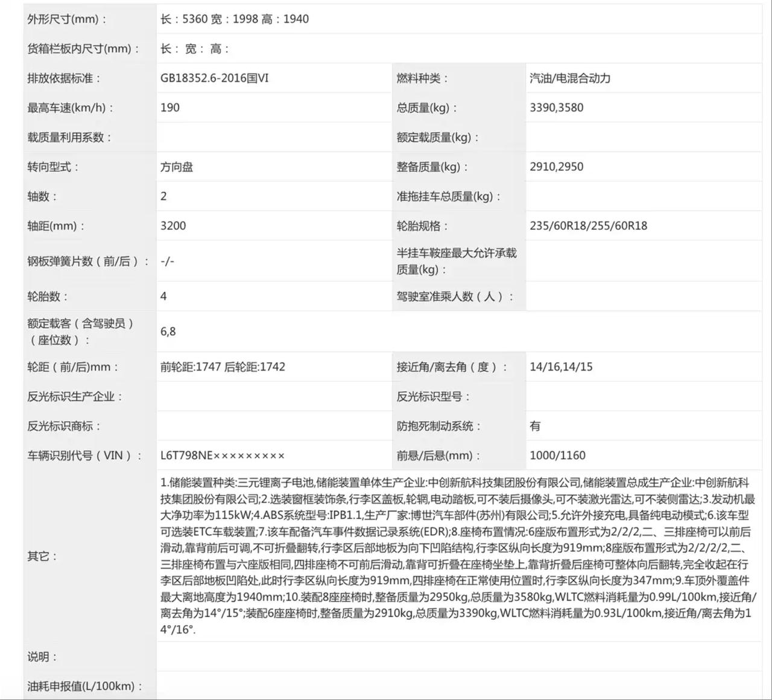Image resolution: width=772 pixels, height=700 pixels.
Task: Click the 反光标识生产企业 label
Action: 75,396
